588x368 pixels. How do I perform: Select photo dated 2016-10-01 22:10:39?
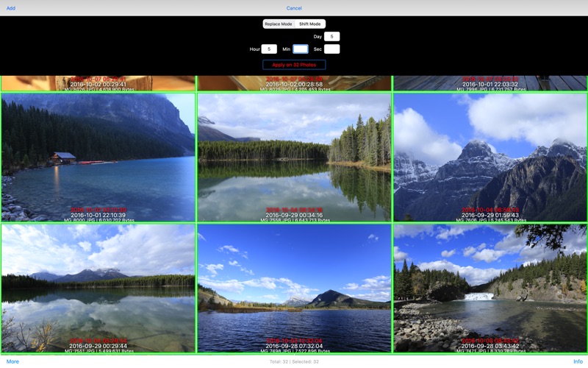tap(98, 158)
